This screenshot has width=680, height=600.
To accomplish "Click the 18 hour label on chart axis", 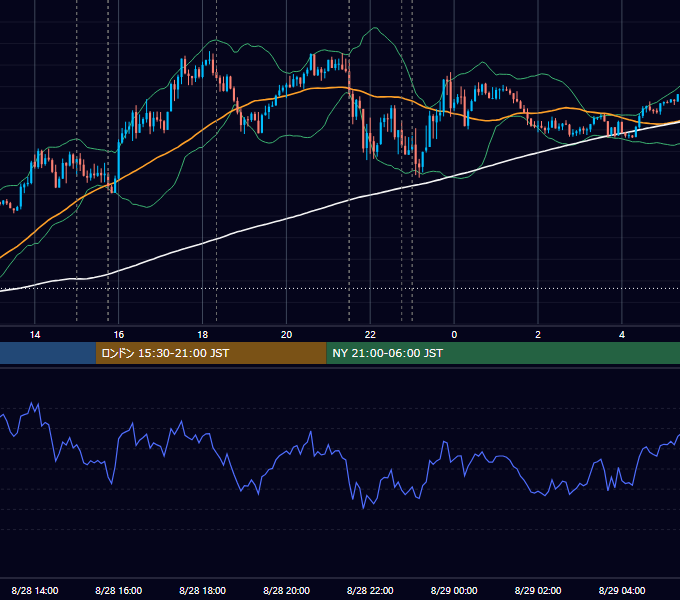I will (203, 335).
